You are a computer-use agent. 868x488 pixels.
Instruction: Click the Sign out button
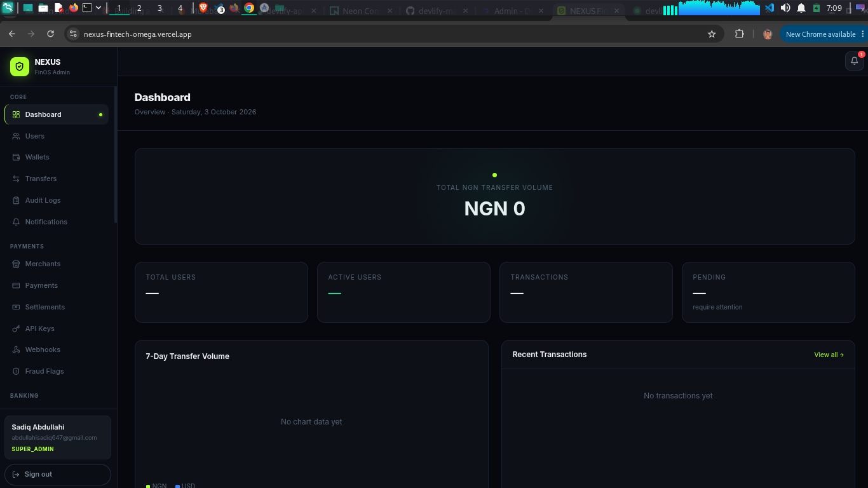pyautogui.click(x=58, y=474)
